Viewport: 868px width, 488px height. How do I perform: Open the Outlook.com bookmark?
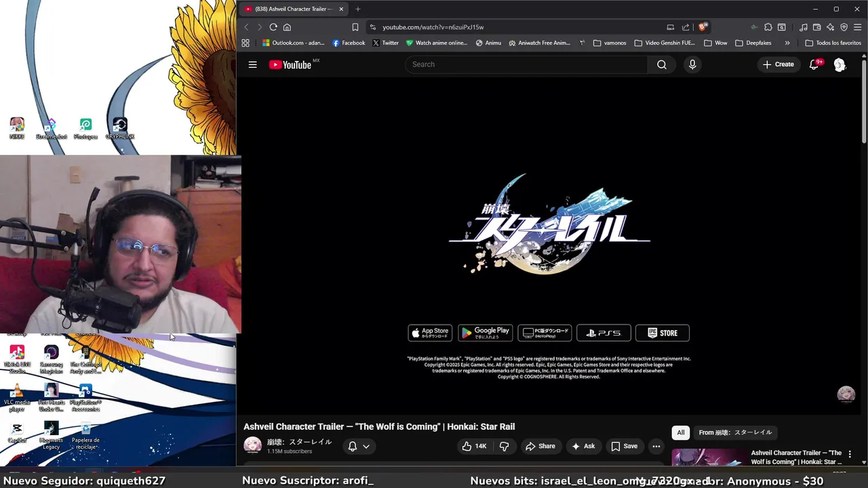294,43
